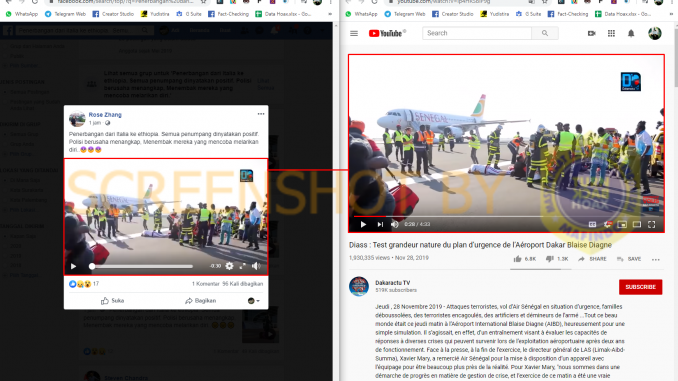Open the YouTube create video camera icon
Viewport: 678px width, 381px height.
(x=592, y=33)
